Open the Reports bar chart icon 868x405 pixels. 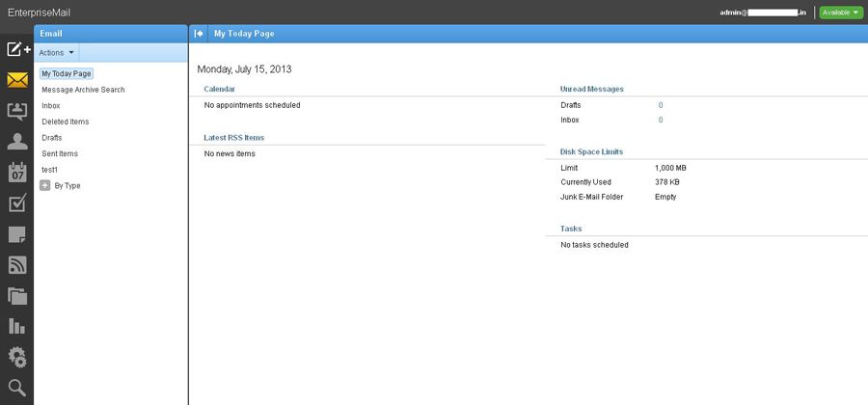click(17, 327)
